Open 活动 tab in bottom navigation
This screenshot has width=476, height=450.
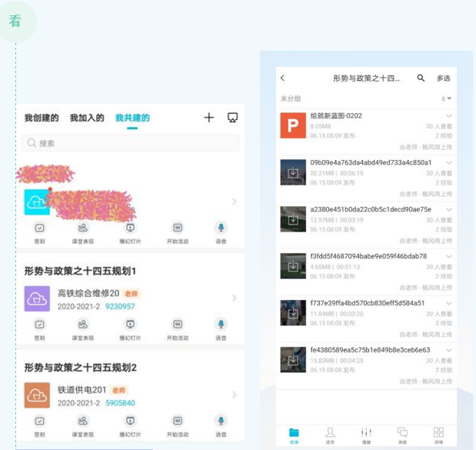click(x=366, y=435)
